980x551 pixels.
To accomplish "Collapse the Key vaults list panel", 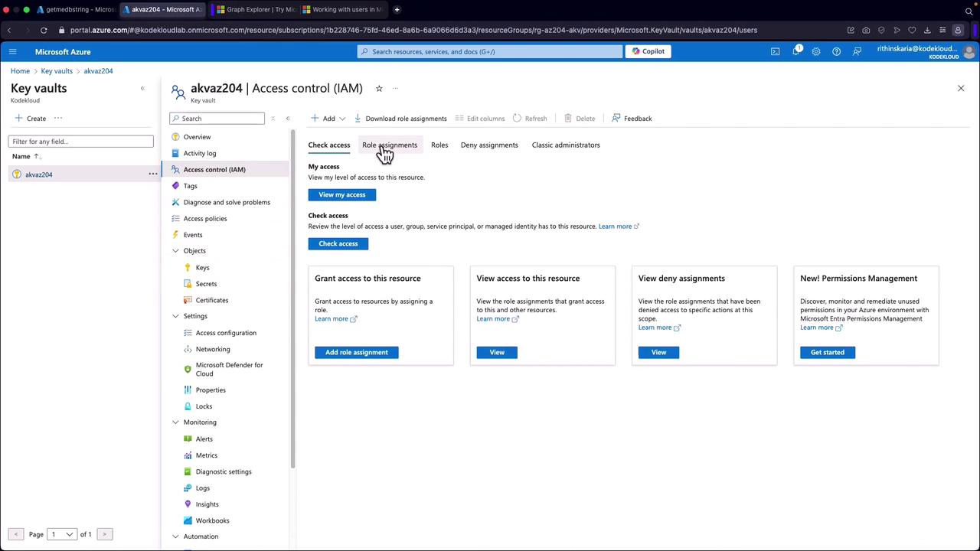I will 142,89.
